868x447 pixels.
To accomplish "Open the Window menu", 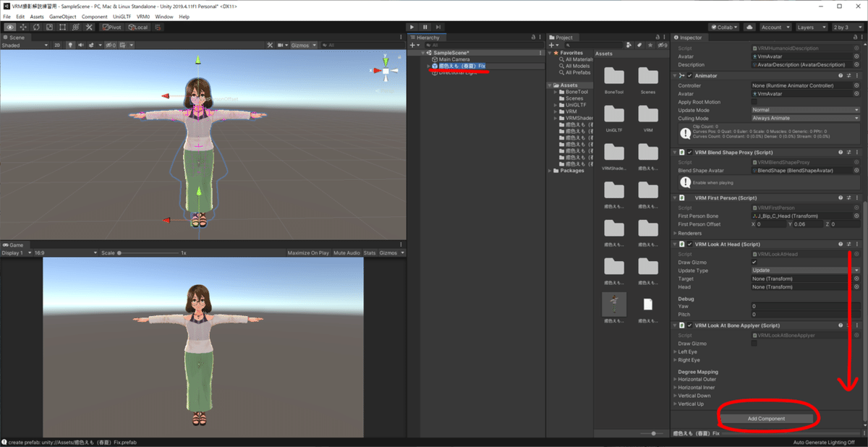I will pyautogui.click(x=164, y=16).
